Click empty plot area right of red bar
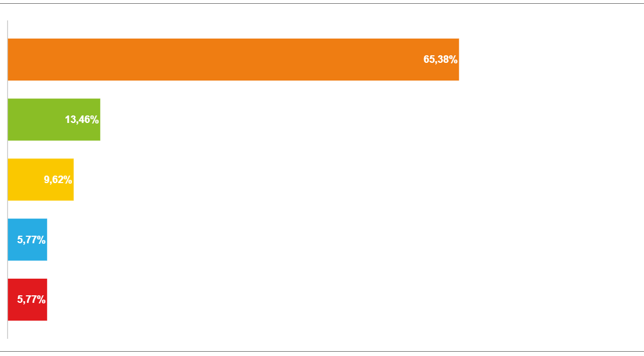Viewport: 644px width, 356px height. click(x=343, y=300)
